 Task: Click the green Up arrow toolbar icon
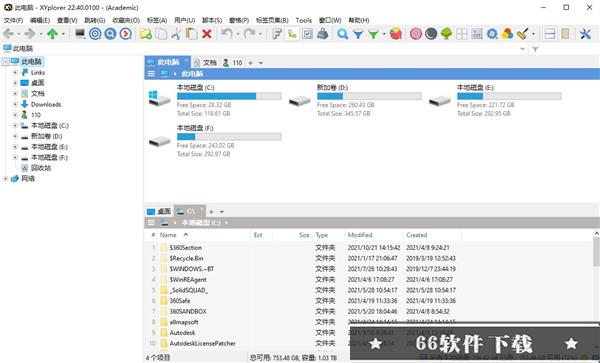(x=52, y=34)
